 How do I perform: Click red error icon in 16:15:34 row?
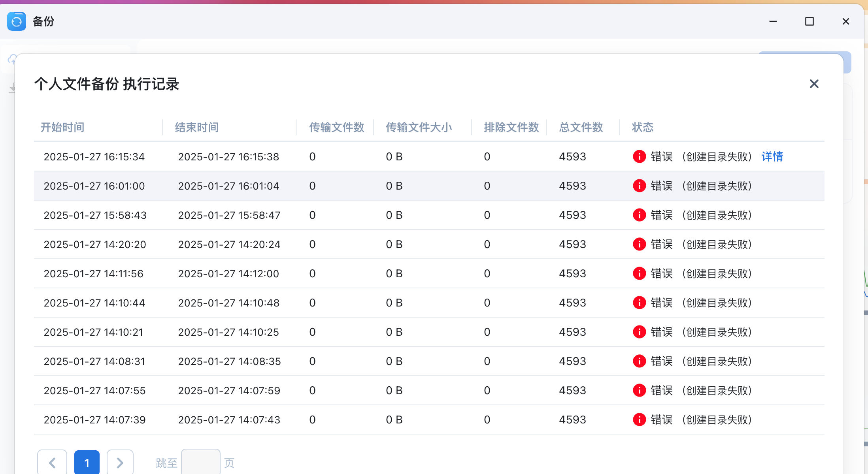click(639, 156)
